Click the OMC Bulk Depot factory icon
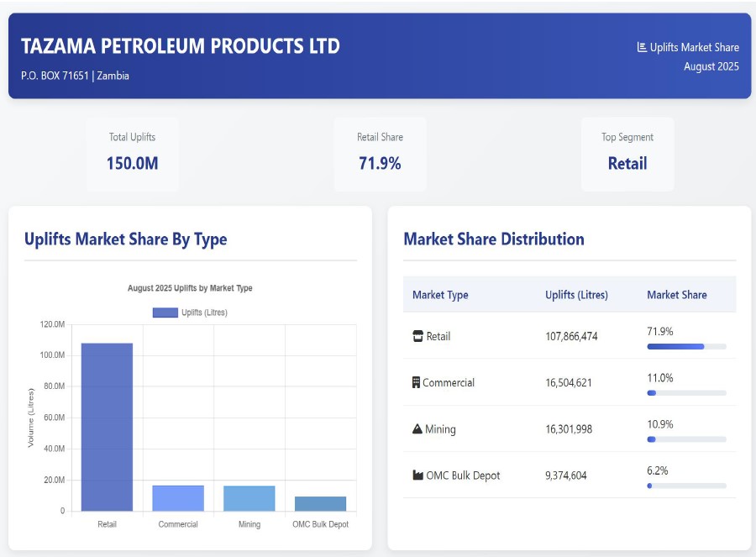Image resolution: width=756 pixels, height=557 pixels. [417, 476]
